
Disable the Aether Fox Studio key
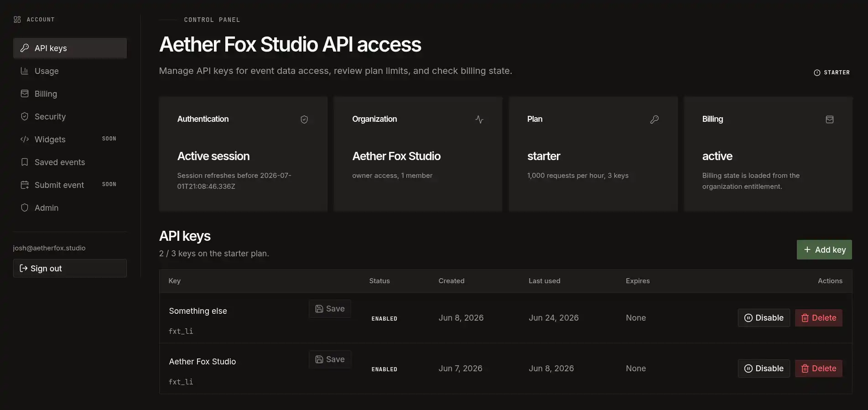tap(764, 368)
